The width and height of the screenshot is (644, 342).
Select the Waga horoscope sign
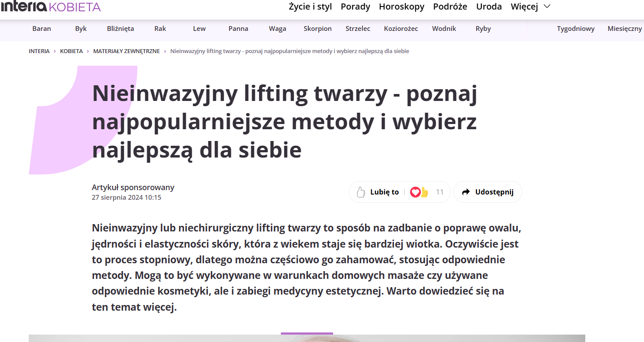[277, 29]
